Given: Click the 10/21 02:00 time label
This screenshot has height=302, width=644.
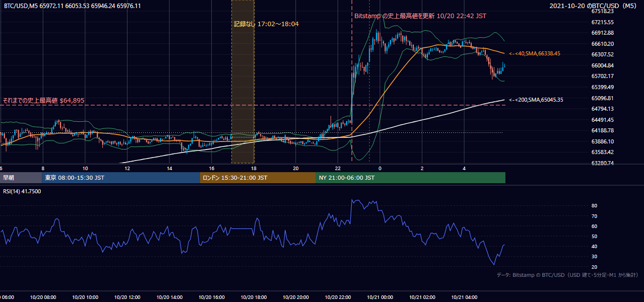Looking at the screenshot, I should click(423, 297).
